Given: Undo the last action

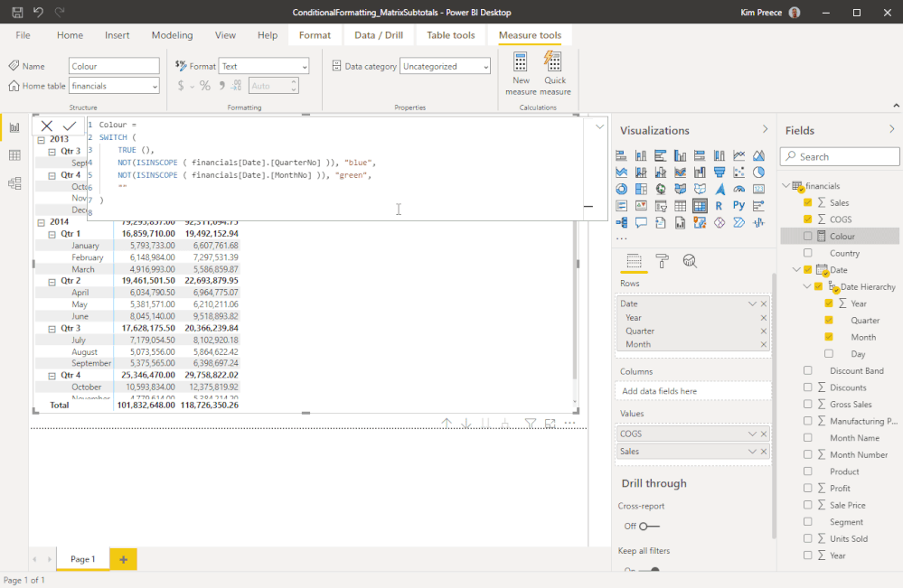Looking at the screenshot, I should 38,12.
